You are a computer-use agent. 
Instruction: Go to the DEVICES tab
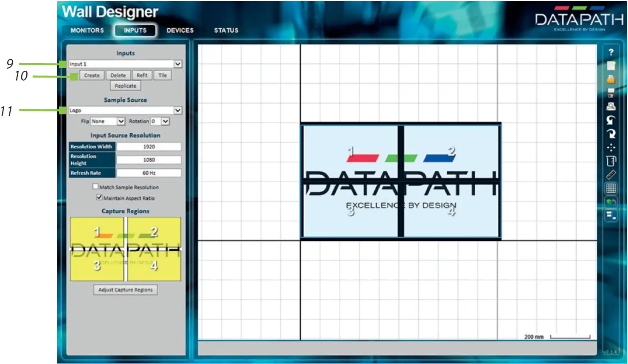tap(180, 31)
